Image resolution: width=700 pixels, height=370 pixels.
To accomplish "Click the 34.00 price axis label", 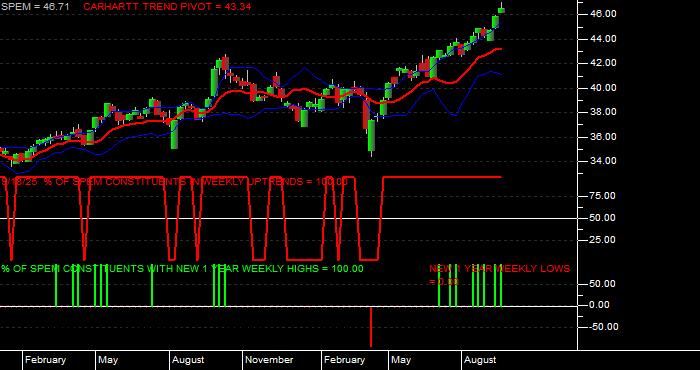I will [x=603, y=161].
